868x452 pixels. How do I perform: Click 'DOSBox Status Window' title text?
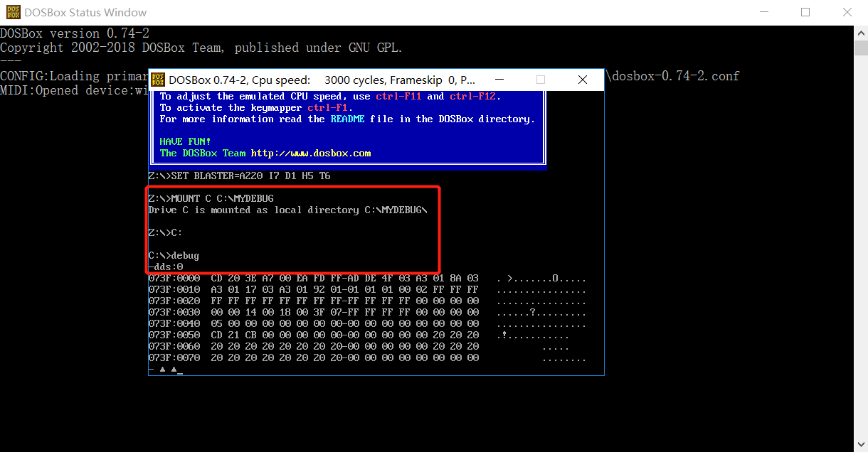click(x=85, y=12)
